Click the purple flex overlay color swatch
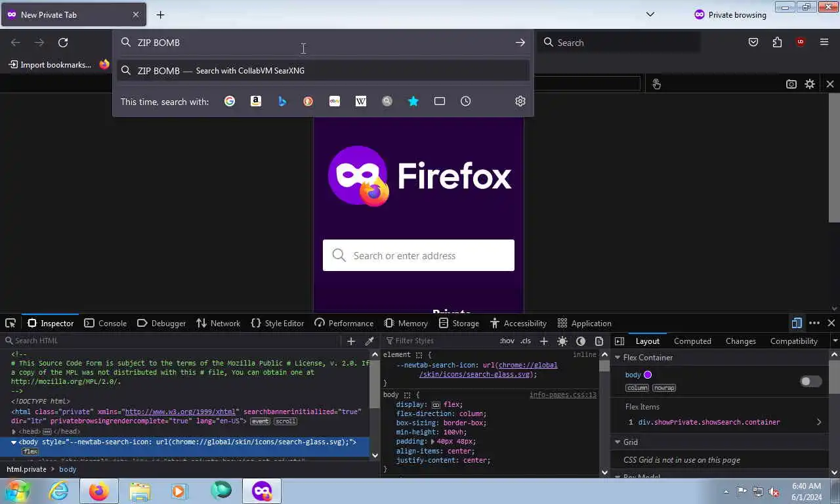The height and width of the screenshot is (504, 840). coord(648,375)
